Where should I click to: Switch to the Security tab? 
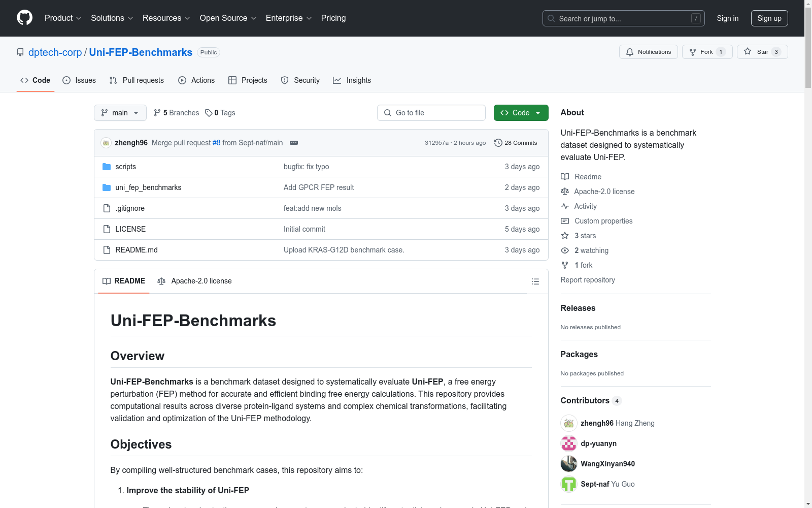pos(300,80)
